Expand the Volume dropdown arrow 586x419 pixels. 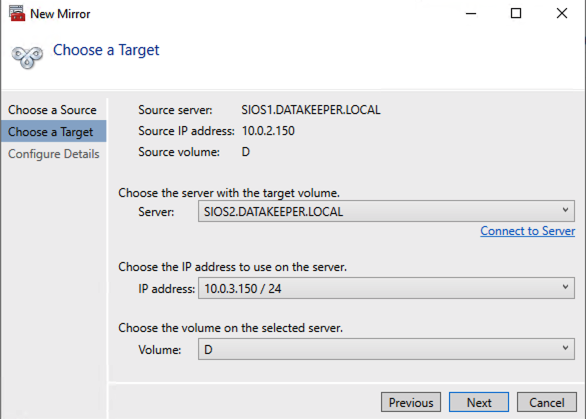565,348
